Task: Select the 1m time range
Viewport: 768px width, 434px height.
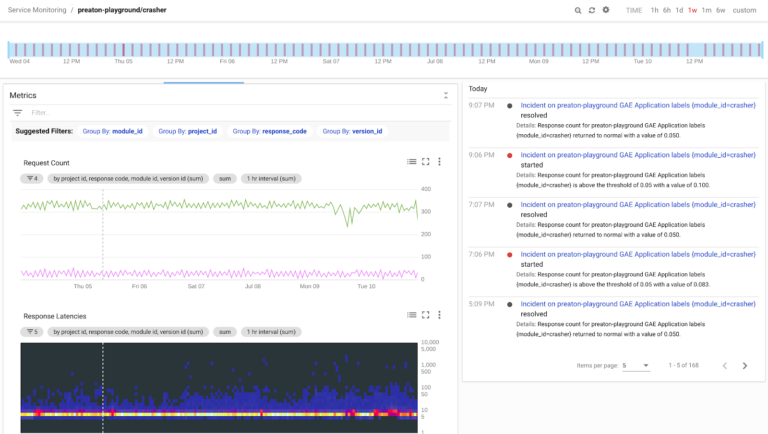Action: [x=706, y=10]
